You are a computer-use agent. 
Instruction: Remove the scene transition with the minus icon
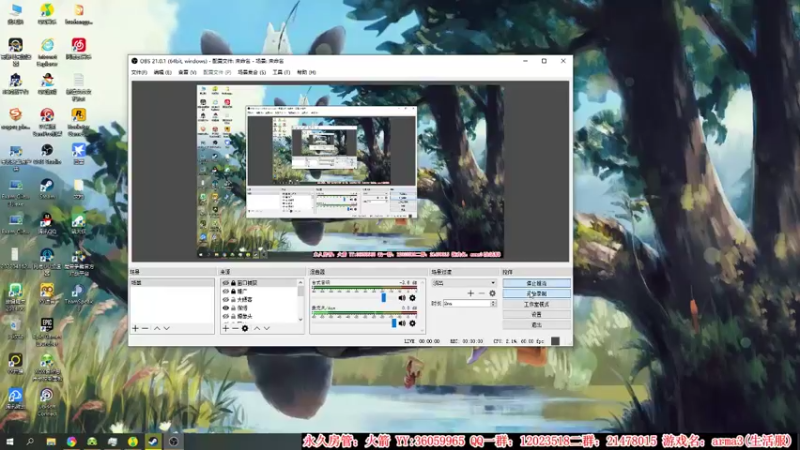482,293
